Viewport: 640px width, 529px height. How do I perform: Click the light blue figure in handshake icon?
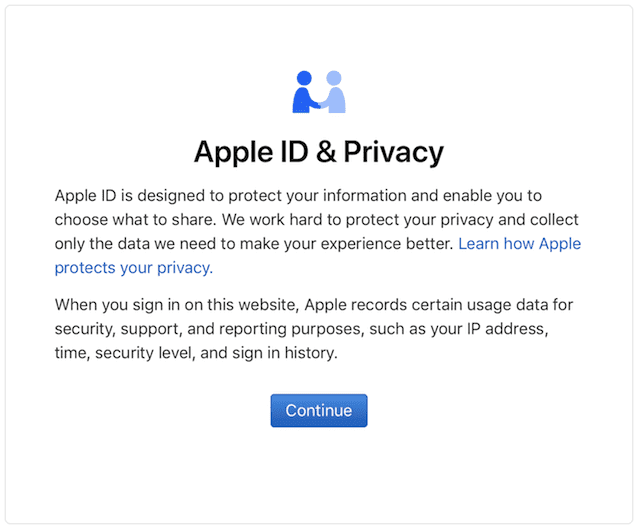(334, 93)
